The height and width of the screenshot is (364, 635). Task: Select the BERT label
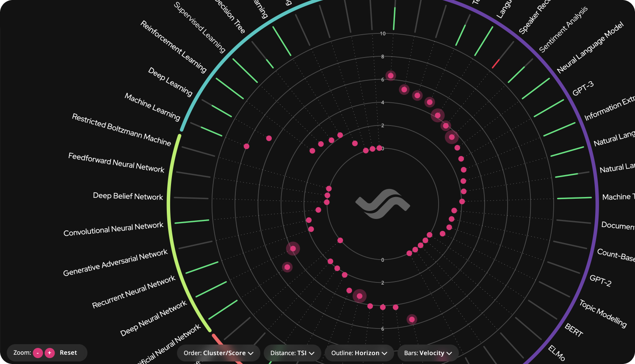coord(574,330)
